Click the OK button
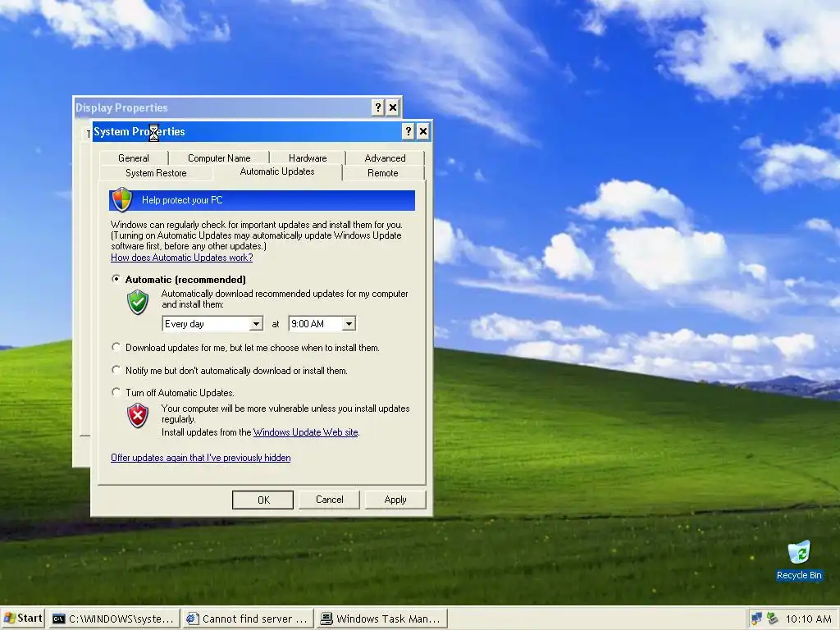 262,500
